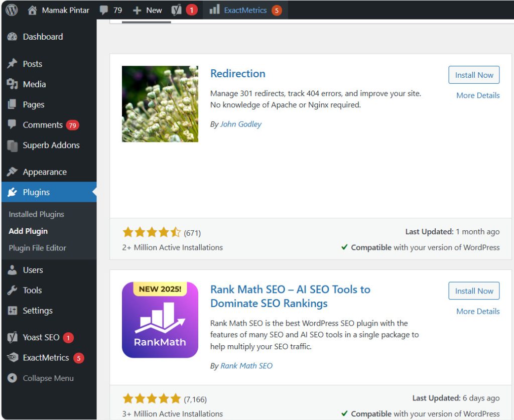This screenshot has width=514, height=420.
Task: Click the Superb Addons icon
Action: coord(13,146)
